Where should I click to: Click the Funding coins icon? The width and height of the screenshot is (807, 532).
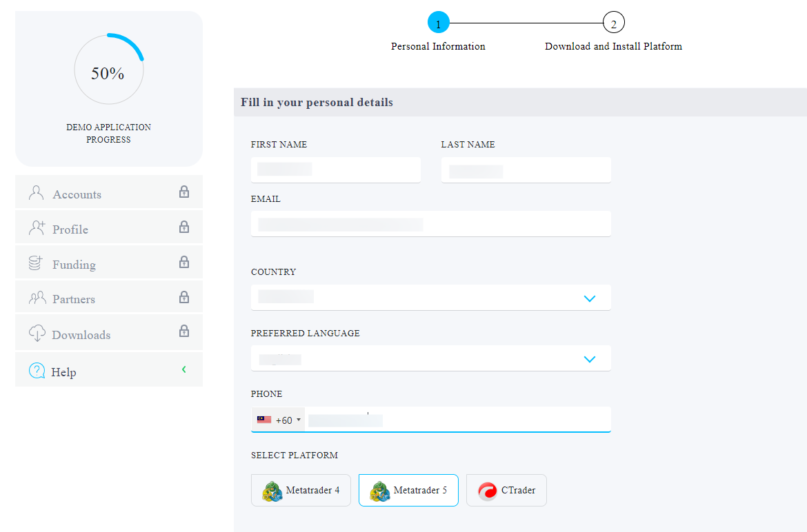pos(36,263)
